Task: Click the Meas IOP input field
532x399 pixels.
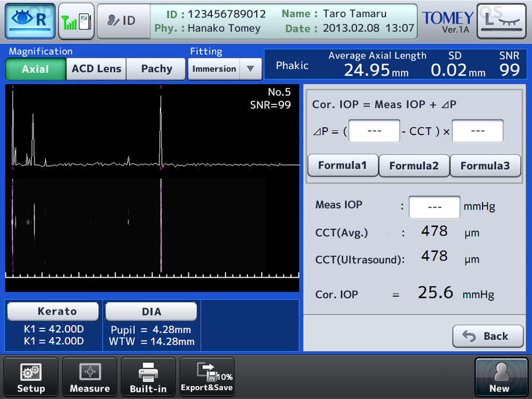Action: tap(435, 207)
